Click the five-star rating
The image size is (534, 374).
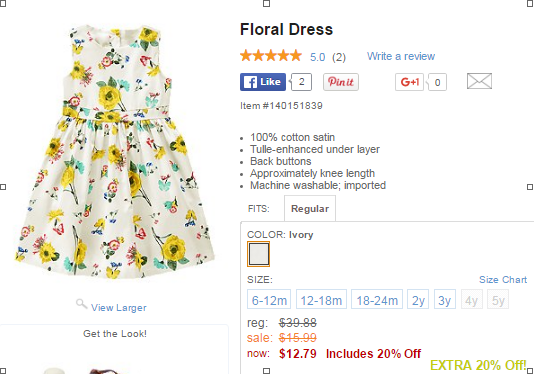(x=271, y=56)
